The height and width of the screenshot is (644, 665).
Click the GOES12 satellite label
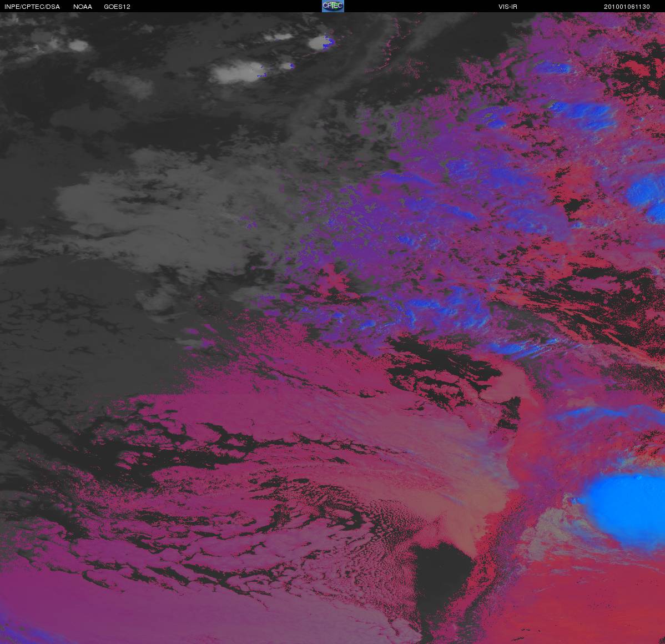[x=117, y=7]
